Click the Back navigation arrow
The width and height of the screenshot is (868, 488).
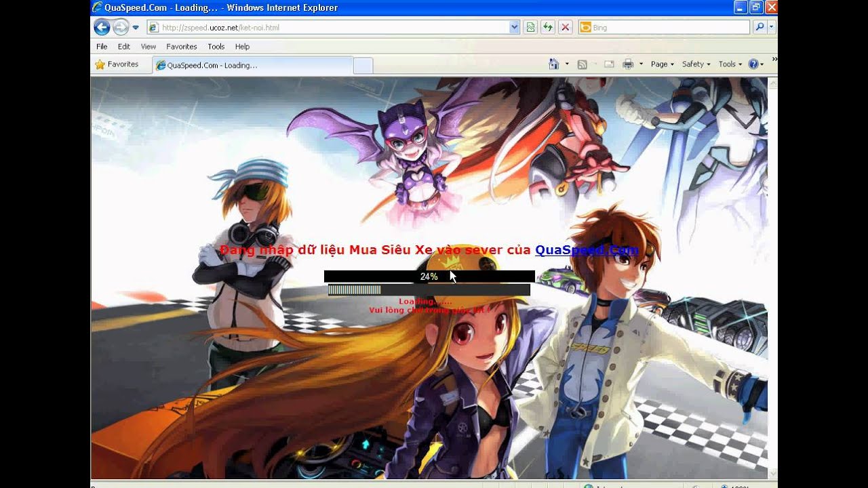(x=102, y=28)
